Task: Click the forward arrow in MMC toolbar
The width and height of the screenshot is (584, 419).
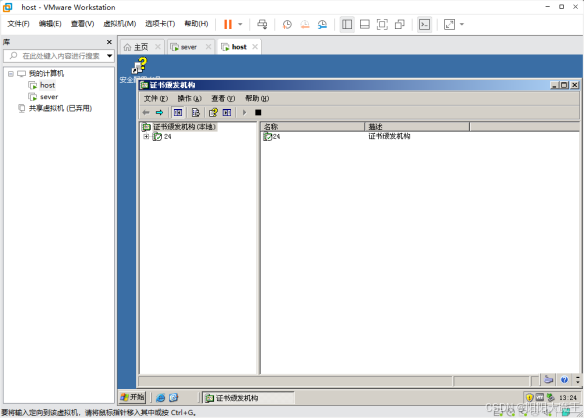Action: point(159,112)
